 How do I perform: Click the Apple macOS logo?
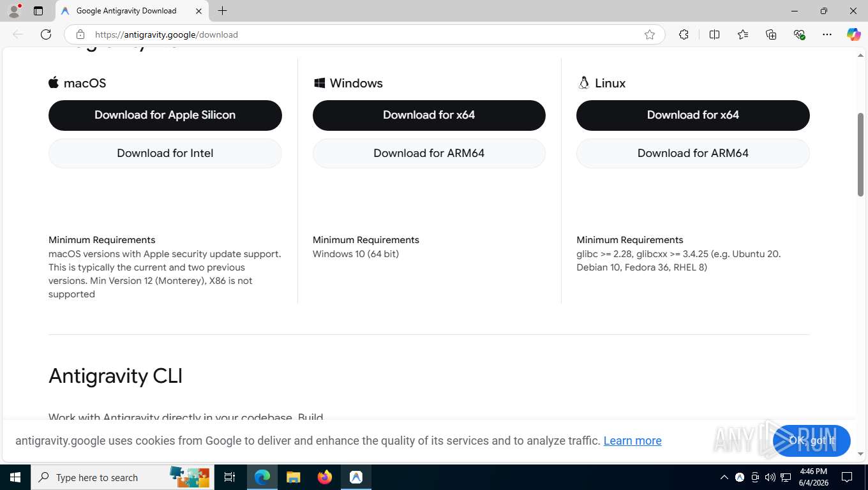coord(54,82)
